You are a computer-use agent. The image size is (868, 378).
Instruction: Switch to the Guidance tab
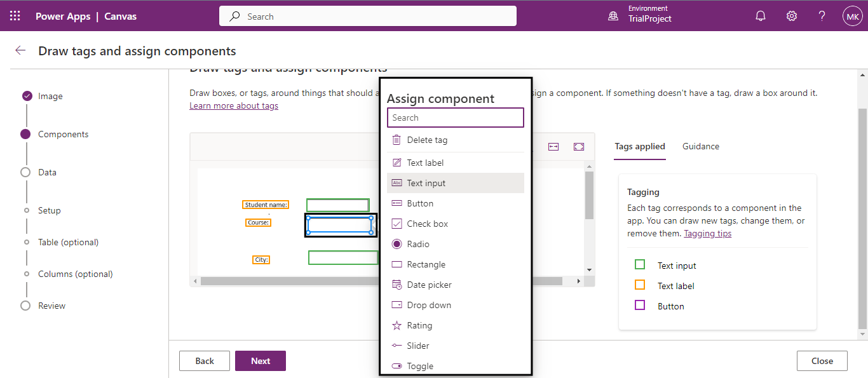tap(701, 146)
